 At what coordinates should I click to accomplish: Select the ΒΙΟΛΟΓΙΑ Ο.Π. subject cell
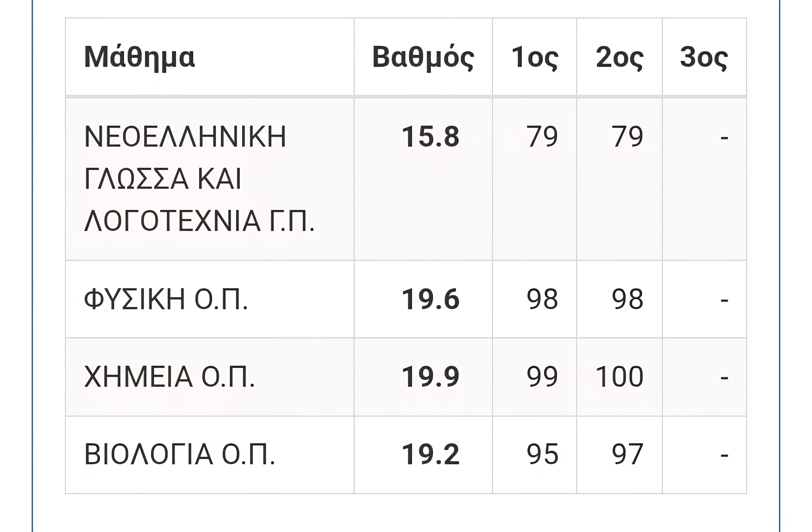click(180, 454)
